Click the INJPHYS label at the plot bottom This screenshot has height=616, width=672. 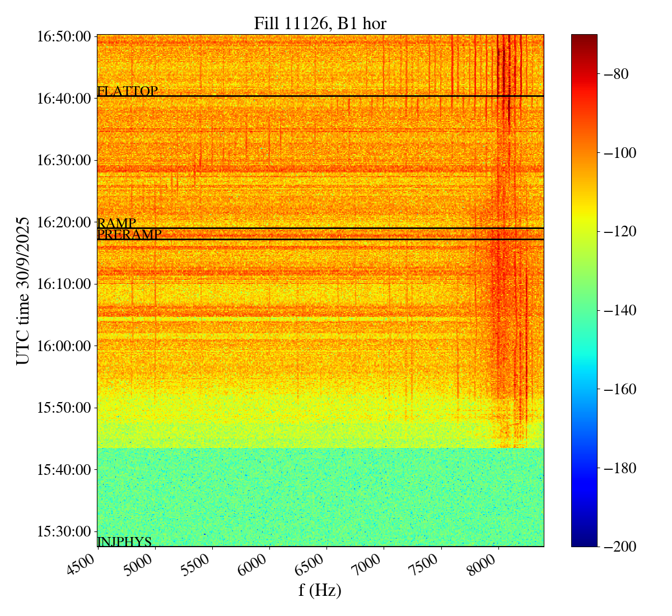tap(124, 542)
